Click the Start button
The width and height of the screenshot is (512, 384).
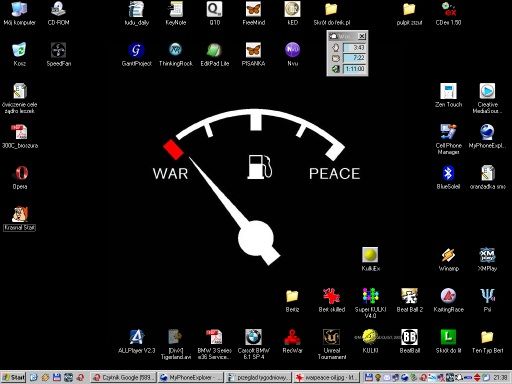(x=14, y=377)
